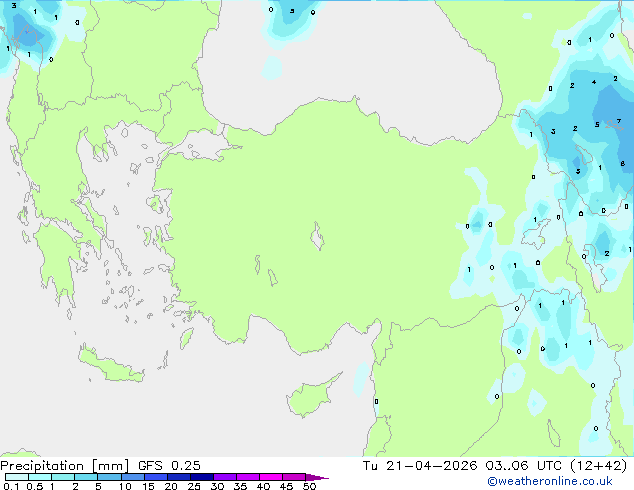Click the precipitation value '7' on the map

point(619,121)
